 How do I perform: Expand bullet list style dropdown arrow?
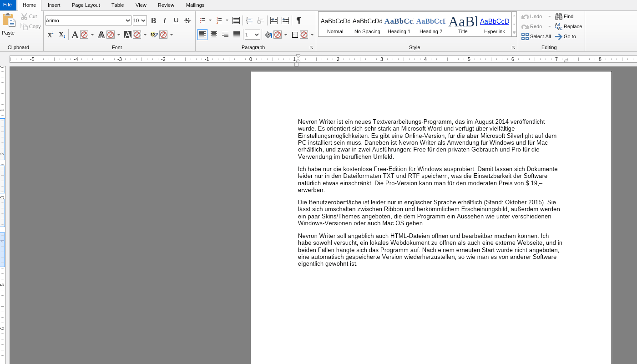click(210, 20)
